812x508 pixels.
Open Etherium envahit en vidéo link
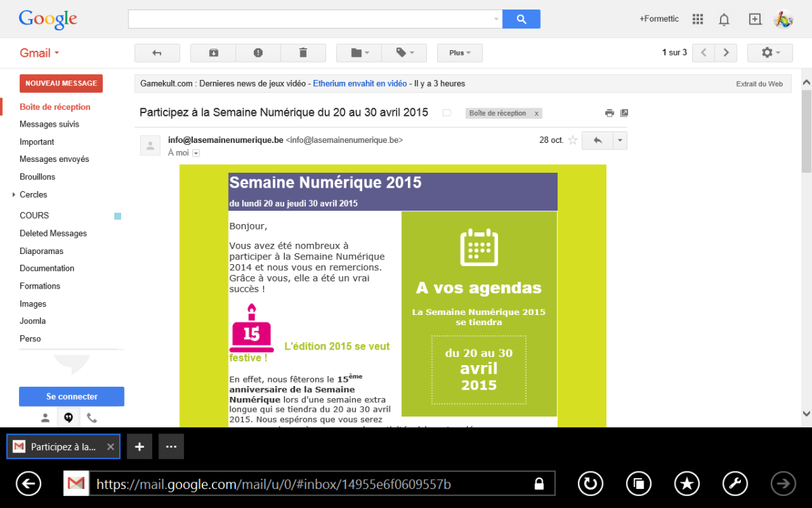(360, 84)
